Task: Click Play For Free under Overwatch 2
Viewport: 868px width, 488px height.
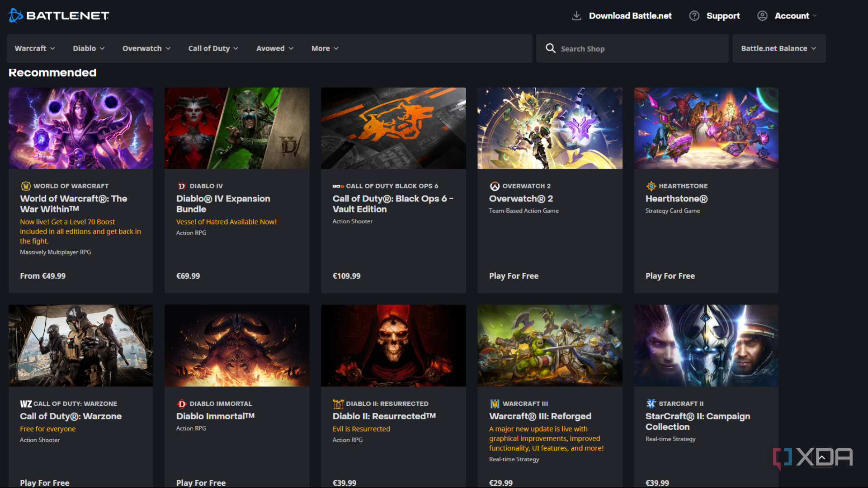Action: pyautogui.click(x=514, y=276)
